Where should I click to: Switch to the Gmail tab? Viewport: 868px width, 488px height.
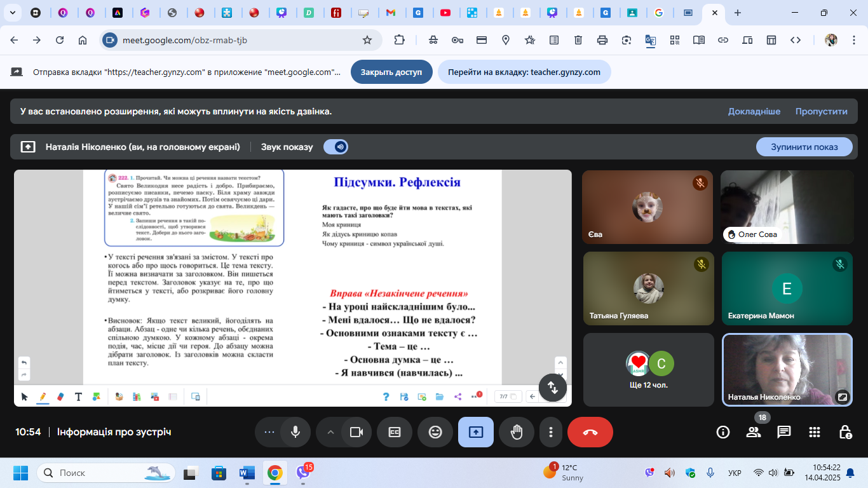(391, 13)
